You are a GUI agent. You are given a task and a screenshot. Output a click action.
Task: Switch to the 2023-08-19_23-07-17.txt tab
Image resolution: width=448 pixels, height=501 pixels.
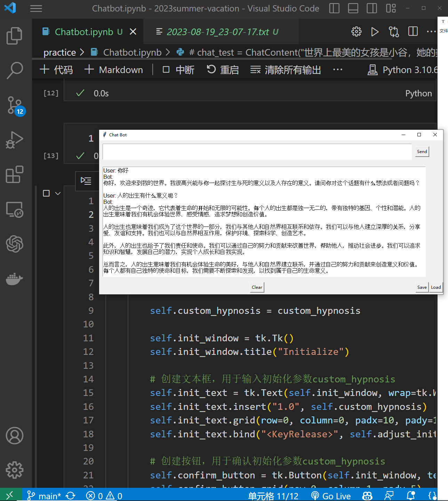(217, 32)
